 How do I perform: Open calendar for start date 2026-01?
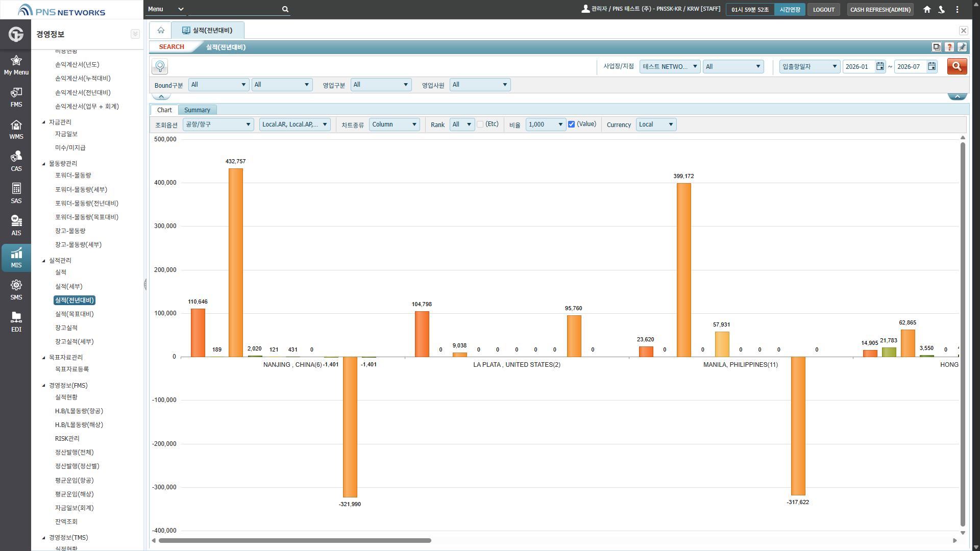point(880,66)
